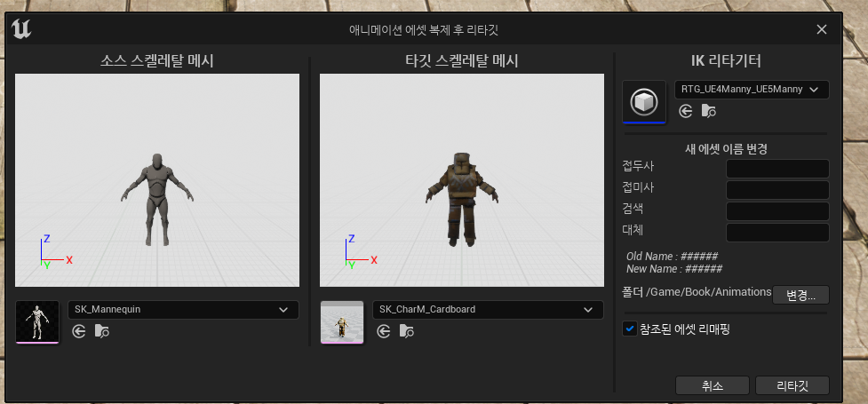The height and width of the screenshot is (404, 868).
Task: Click the 접두사 prefix input field
Action: (777, 169)
